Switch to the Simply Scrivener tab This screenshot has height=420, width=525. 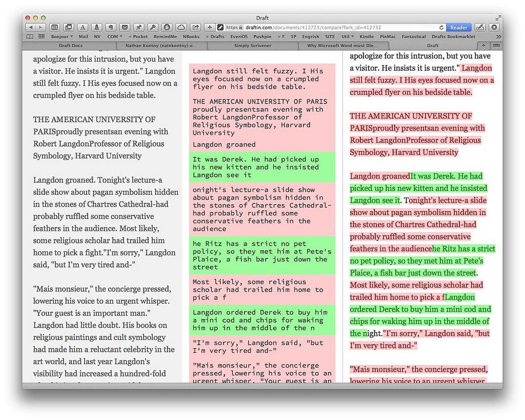tap(253, 46)
